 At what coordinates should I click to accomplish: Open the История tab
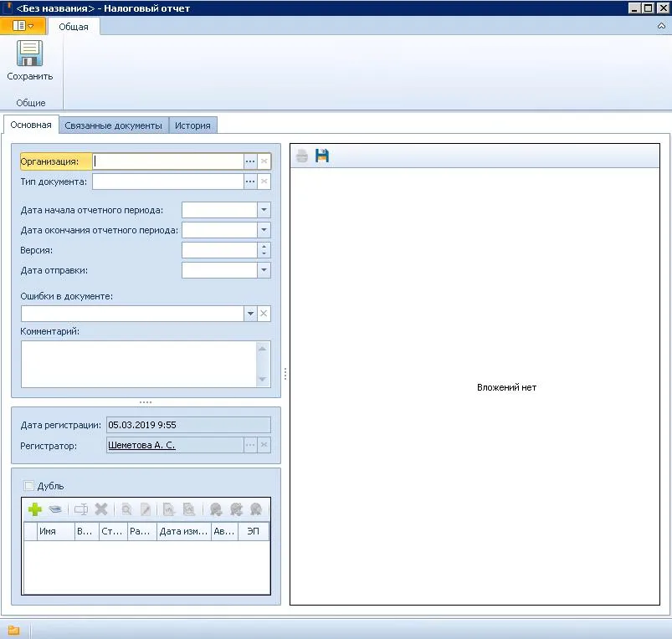point(192,125)
